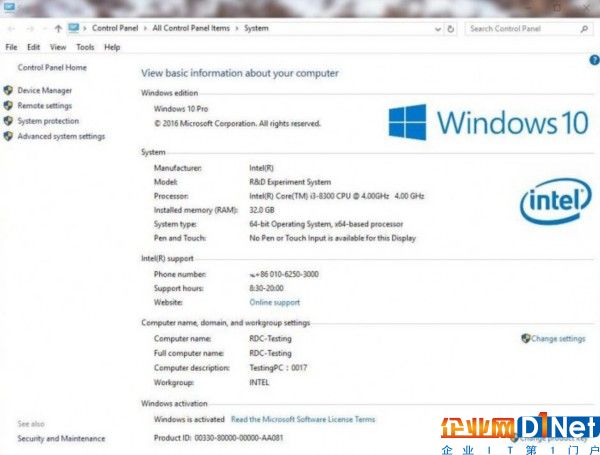Viewport: 600px width, 455px height.
Task: Open the Tools menu
Action: pos(85,47)
